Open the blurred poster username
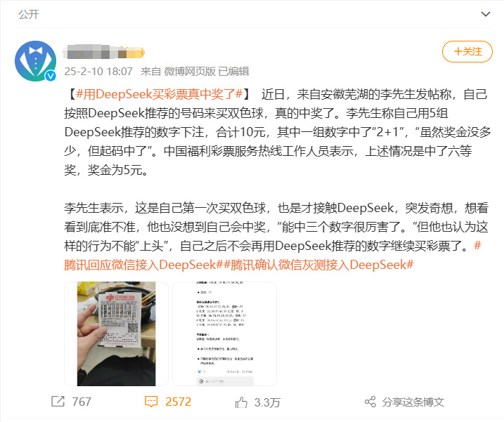Image resolution: width=504 pixels, height=422 pixels. tap(104, 53)
